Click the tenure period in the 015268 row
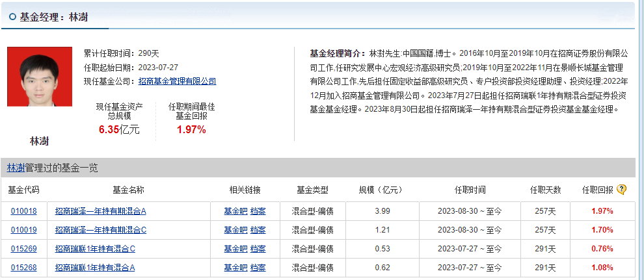Viewport: 644px width, 280px height. [470, 268]
